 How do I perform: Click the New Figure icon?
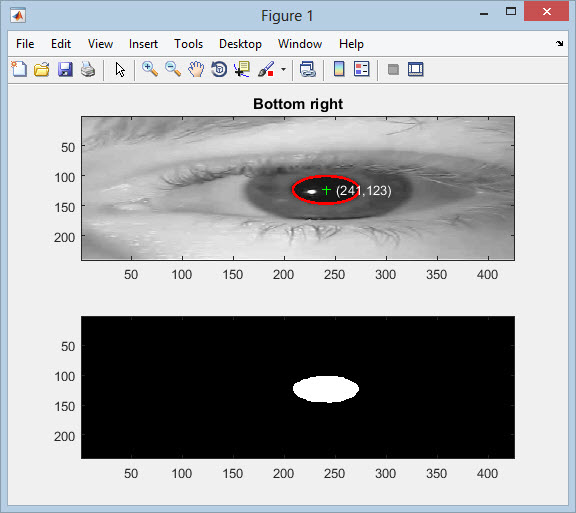19,69
